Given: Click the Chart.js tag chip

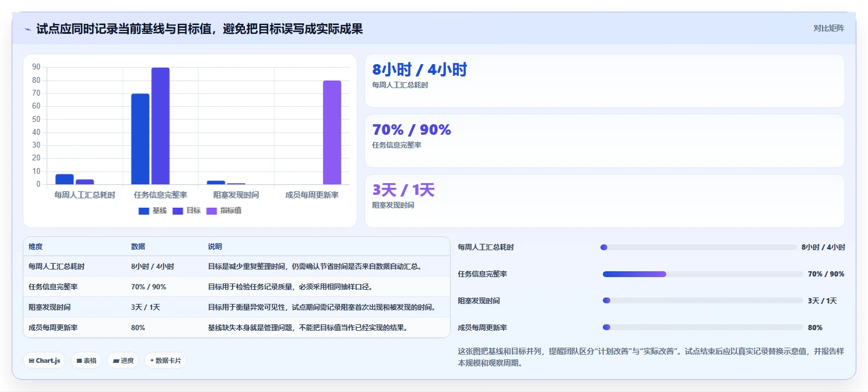Looking at the screenshot, I should click(x=45, y=360).
